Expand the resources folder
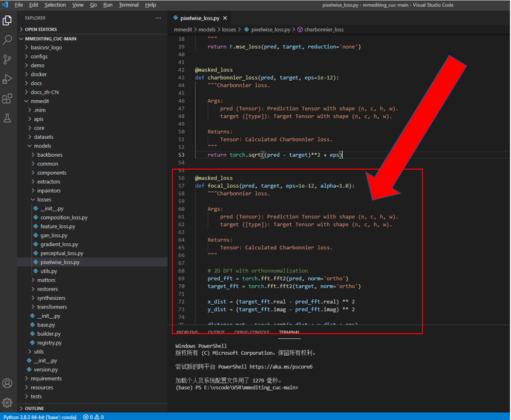 [x=42, y=388]
